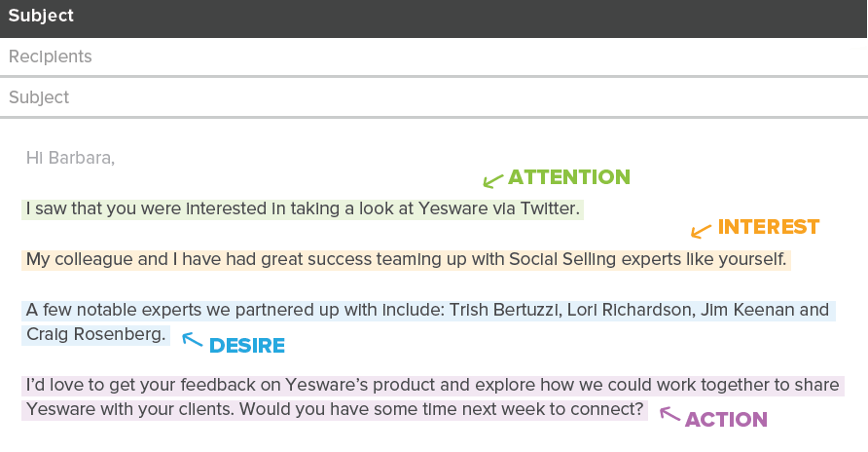Click the purple highlighted feedback on Yesware's product line
The image size is (868, 452).
click(433, 386)
